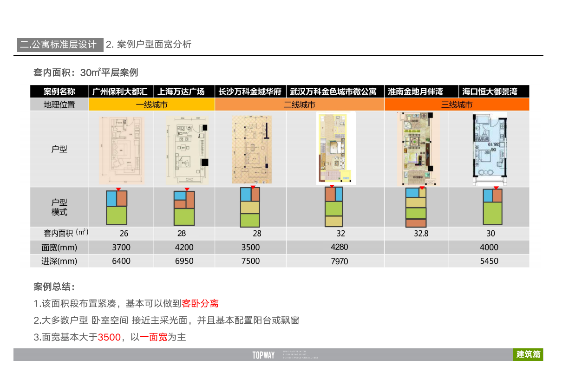Click the 二.公寓标准层设计 section heading
562x392 pixels.
tap(60, 45)
